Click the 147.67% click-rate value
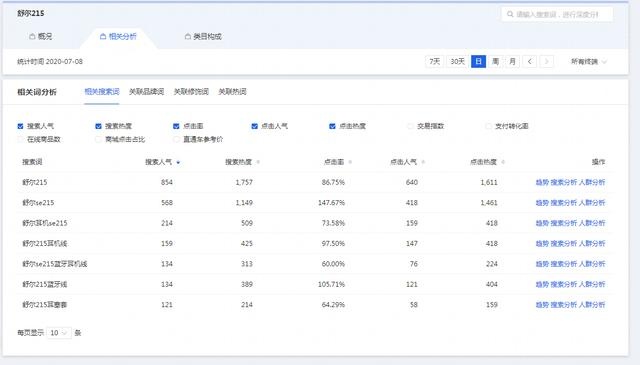This screenshot has height=365, width=640. pyautogui.click(x=331, y=203)
